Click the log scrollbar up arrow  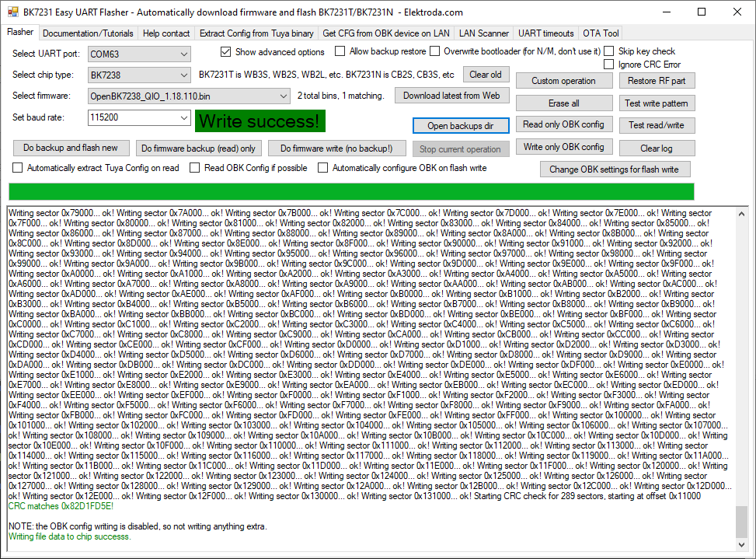741,213
